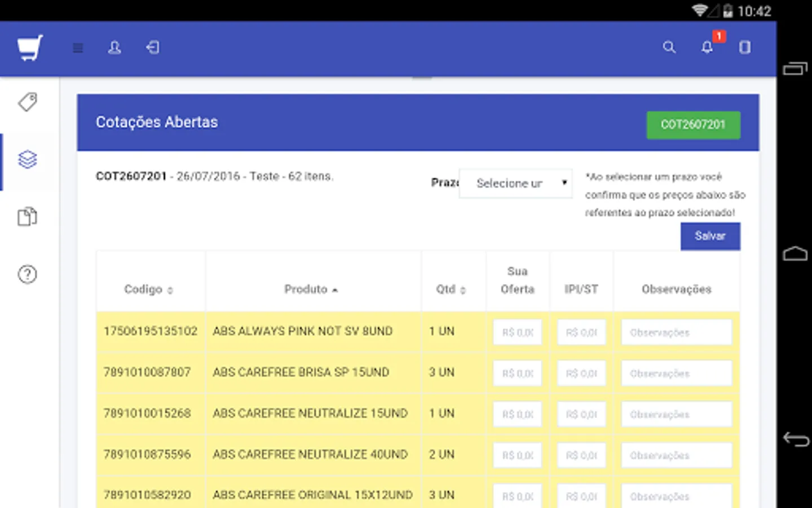The image size is (812, 508).
Task: Click Sua Oferta field for ABS ALWAYS PINK
Action: click(x=517, y=332)
